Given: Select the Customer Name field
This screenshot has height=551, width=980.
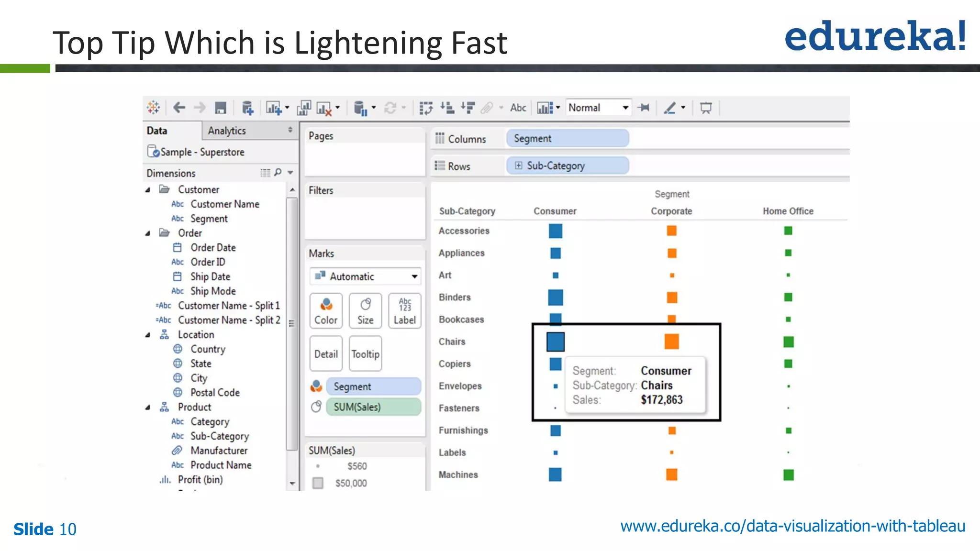Looking at the screenshot, I should click(225, 204).
